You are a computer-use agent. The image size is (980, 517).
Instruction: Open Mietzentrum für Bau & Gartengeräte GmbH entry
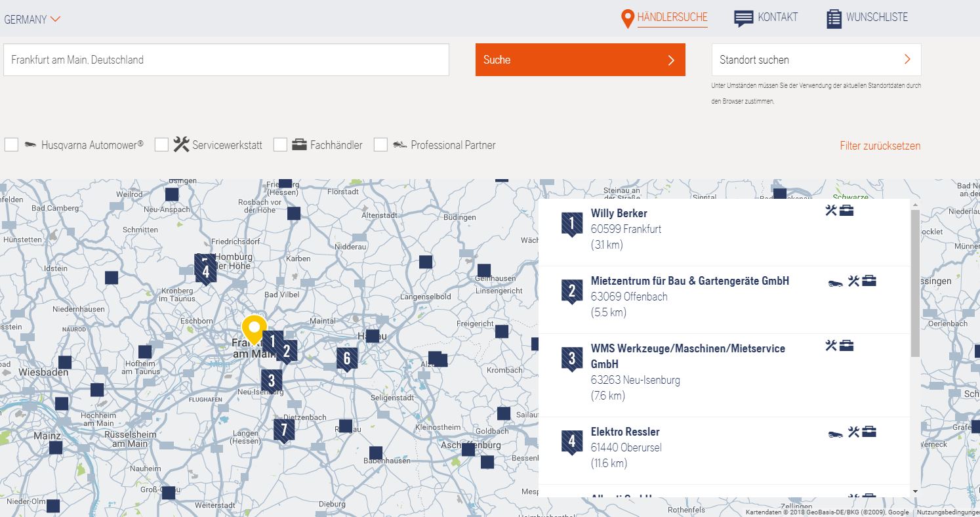click(x=724, y=300)
